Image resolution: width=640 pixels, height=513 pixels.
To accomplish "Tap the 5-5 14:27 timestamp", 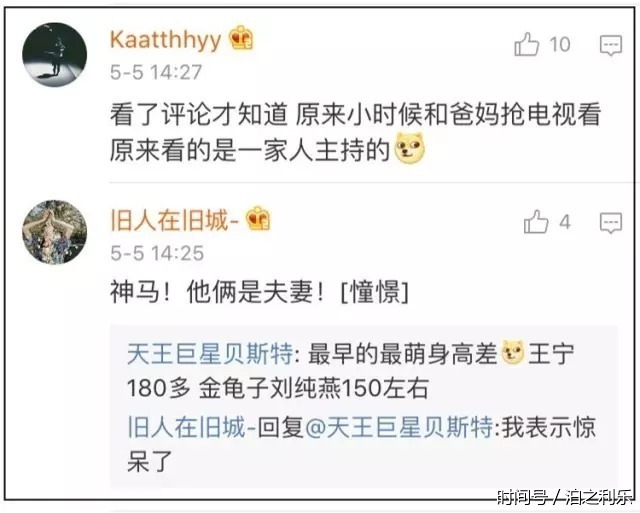I will [156, 73].
